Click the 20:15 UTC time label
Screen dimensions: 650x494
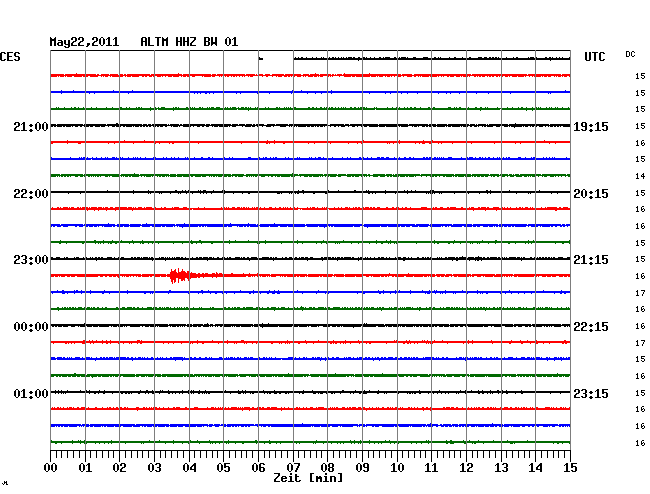[x=591, y=194]
